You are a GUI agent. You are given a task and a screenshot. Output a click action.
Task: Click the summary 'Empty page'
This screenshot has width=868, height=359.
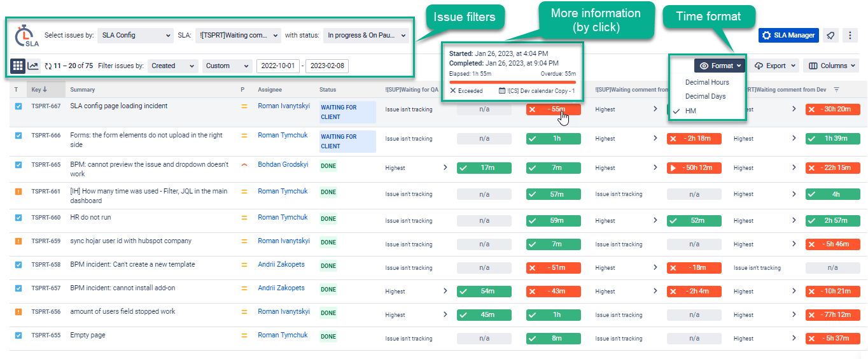coord(88,335)
